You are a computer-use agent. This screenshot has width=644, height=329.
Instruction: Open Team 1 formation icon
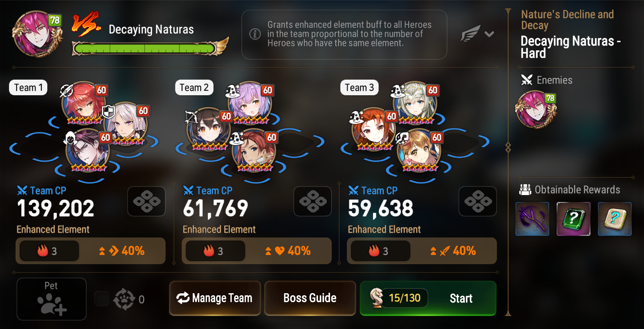coord(147,201)
